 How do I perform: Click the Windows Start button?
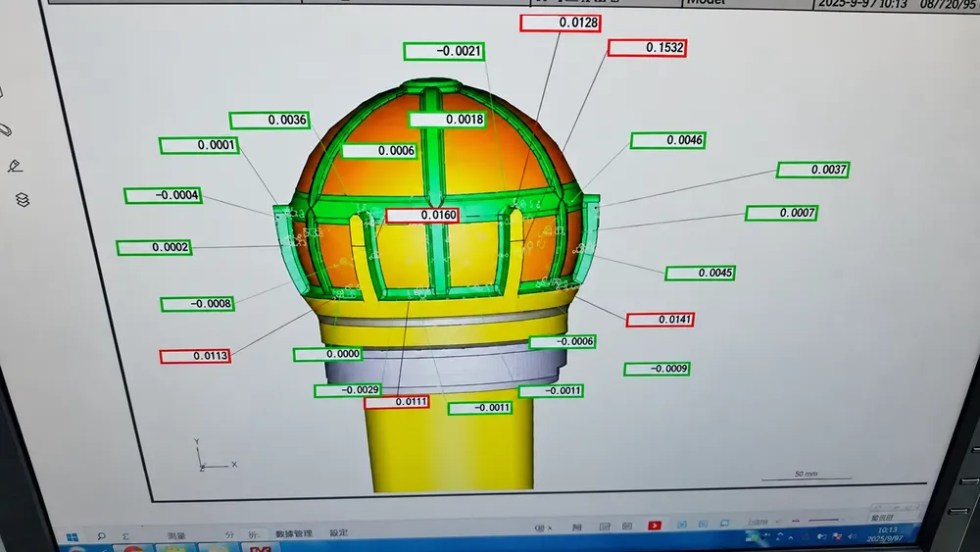[x=72, y=537]
